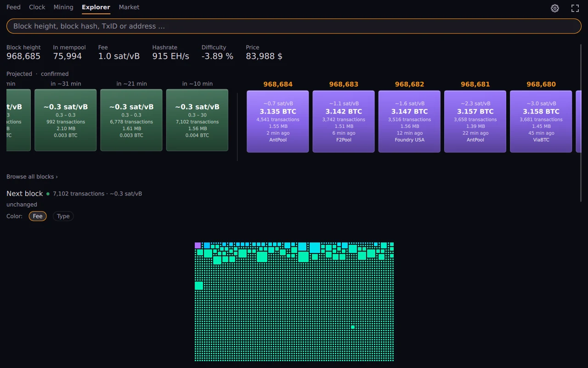Image resolution: width=588 pixels, height=368 pixels.
Task: Select the Fee color option
Action: tap(38, 216)
